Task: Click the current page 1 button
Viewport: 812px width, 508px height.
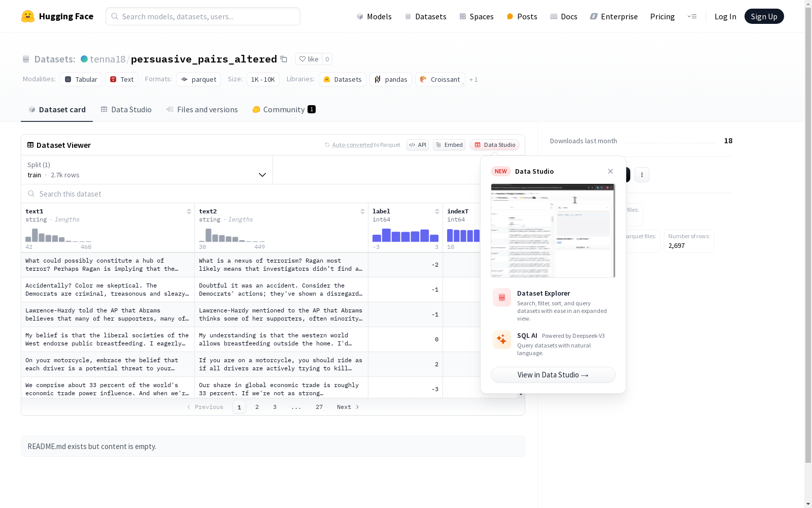Action: pos(239,407)
